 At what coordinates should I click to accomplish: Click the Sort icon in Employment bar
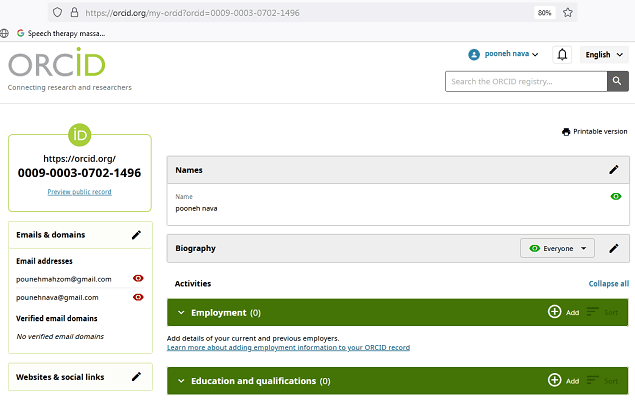tap(592, 312)
